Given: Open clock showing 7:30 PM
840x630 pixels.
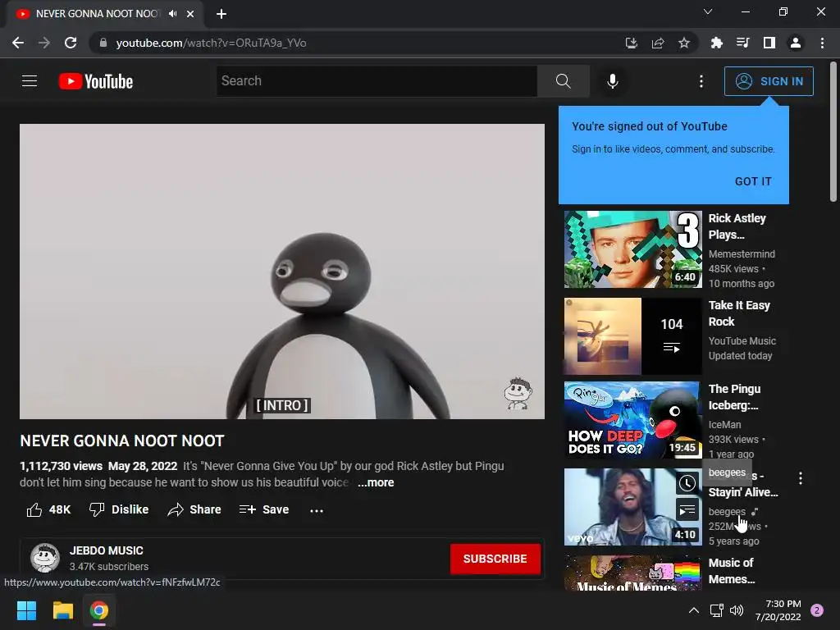Looking at the screenshot, I should [778, 610].
